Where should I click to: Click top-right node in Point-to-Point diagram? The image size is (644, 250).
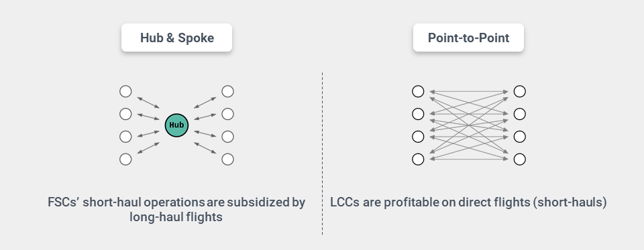tap(519, 91)
